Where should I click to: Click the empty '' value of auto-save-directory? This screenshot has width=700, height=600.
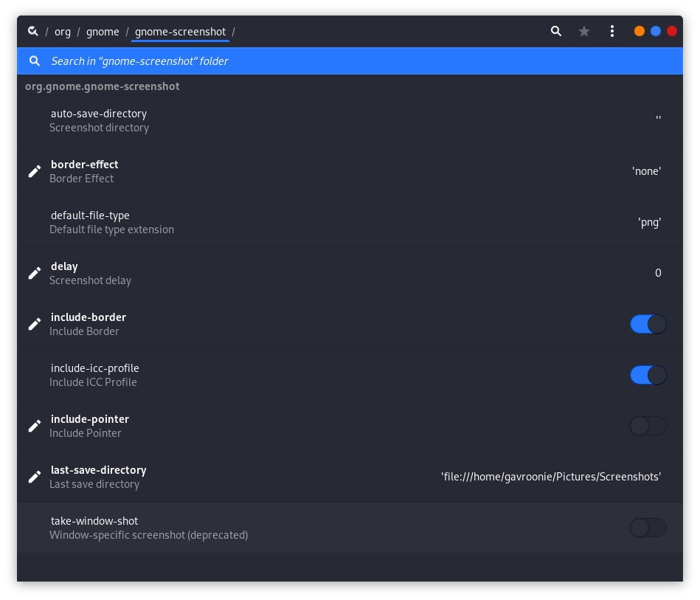point(658,118)
